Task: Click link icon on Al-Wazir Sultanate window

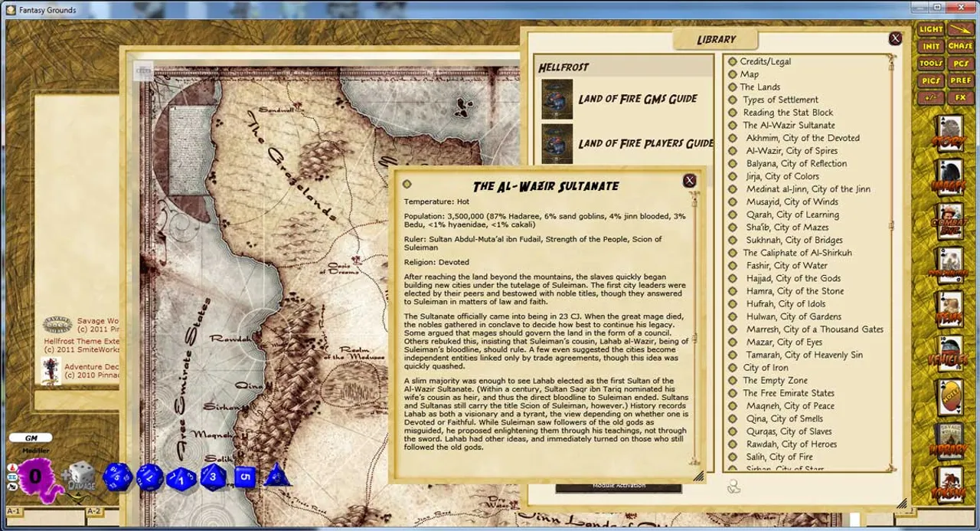Action: tap(407, 184)
